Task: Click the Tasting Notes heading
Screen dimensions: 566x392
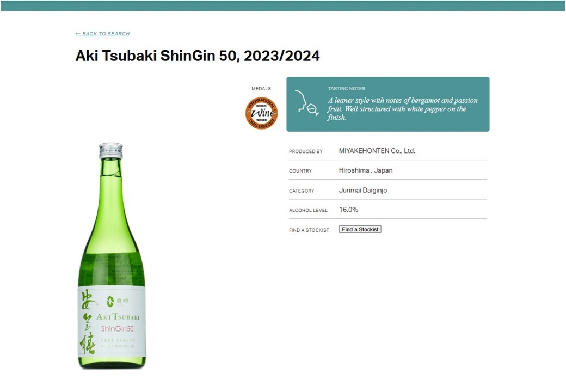Action: 347,88
